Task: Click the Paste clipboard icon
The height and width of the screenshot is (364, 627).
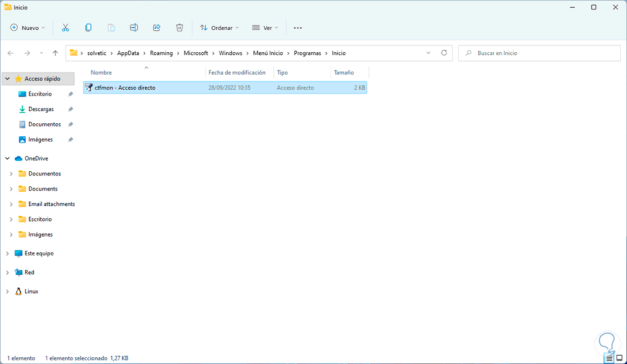Action: [111, 28]
